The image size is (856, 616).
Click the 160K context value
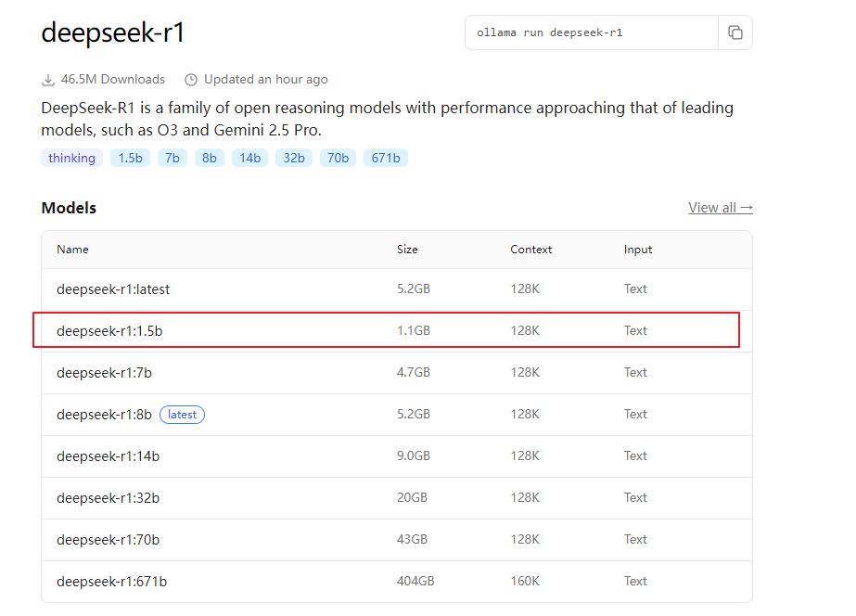[525, 581]
